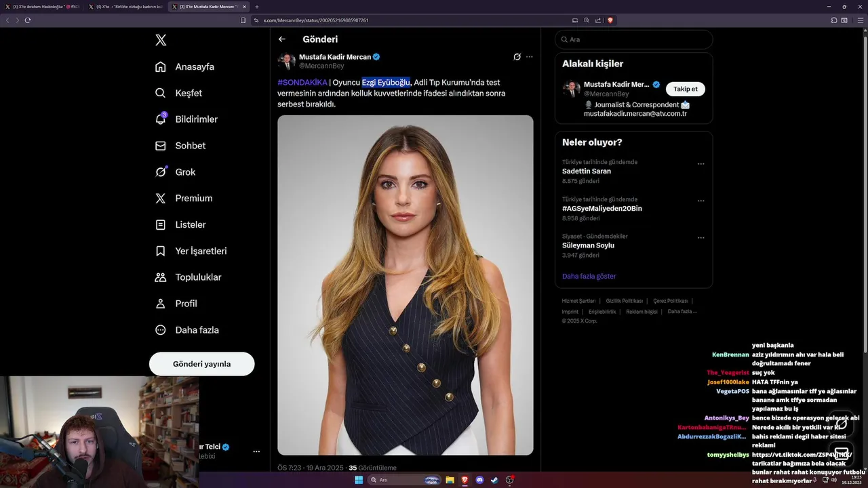The image size is (868, 488).
Task: Open Mustafa Kadir Mercan in Alakalı kişiler
Action: pyautogui.click(x=616, y=85)
